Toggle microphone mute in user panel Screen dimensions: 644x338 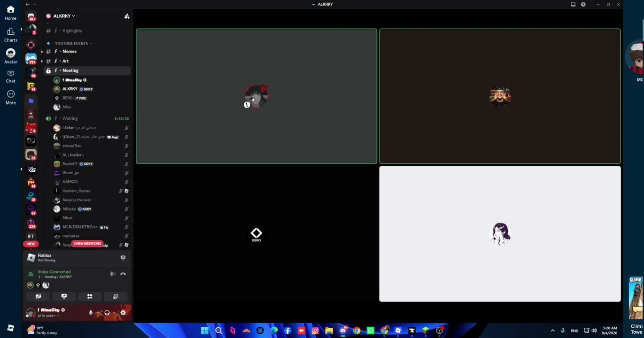(x=91, y=313)
